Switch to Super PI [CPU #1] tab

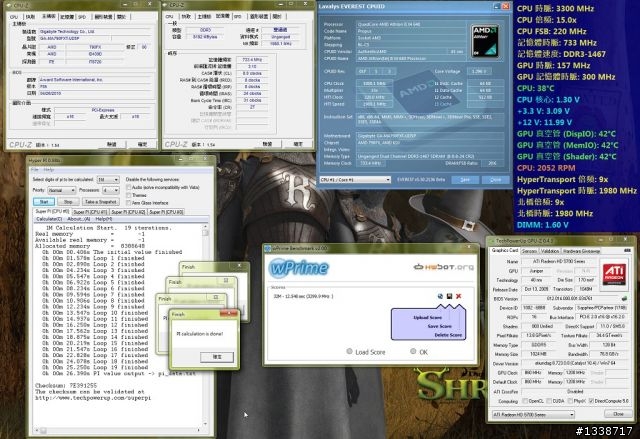coord(90,212)
